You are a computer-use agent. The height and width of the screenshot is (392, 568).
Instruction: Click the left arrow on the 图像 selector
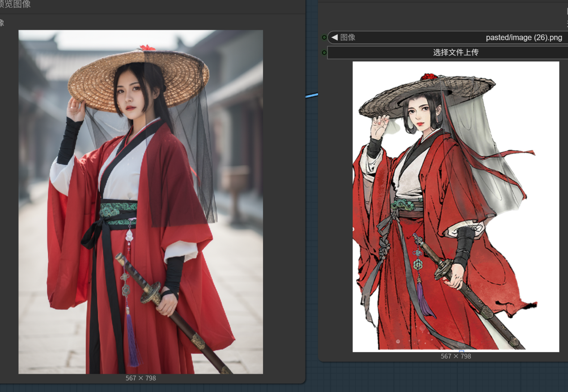tap(335, 38)
